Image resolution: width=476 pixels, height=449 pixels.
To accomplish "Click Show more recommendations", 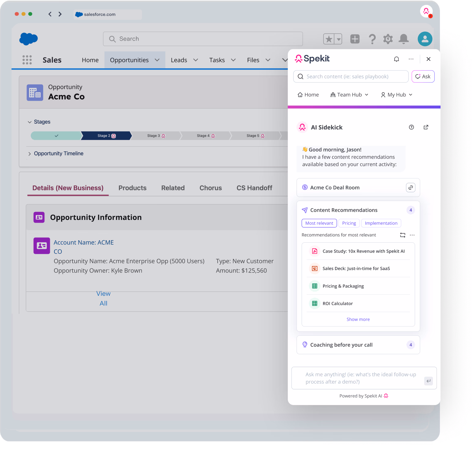I will pos(358,319).
